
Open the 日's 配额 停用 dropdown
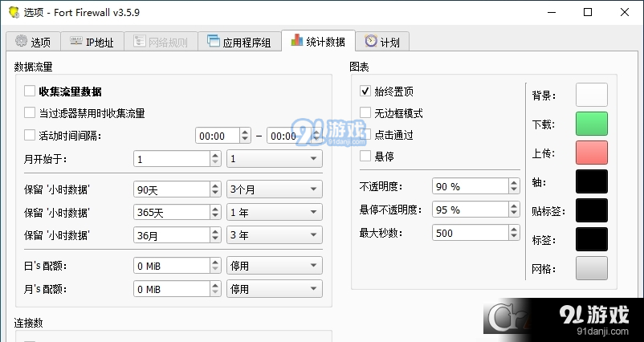click(275, 266)
